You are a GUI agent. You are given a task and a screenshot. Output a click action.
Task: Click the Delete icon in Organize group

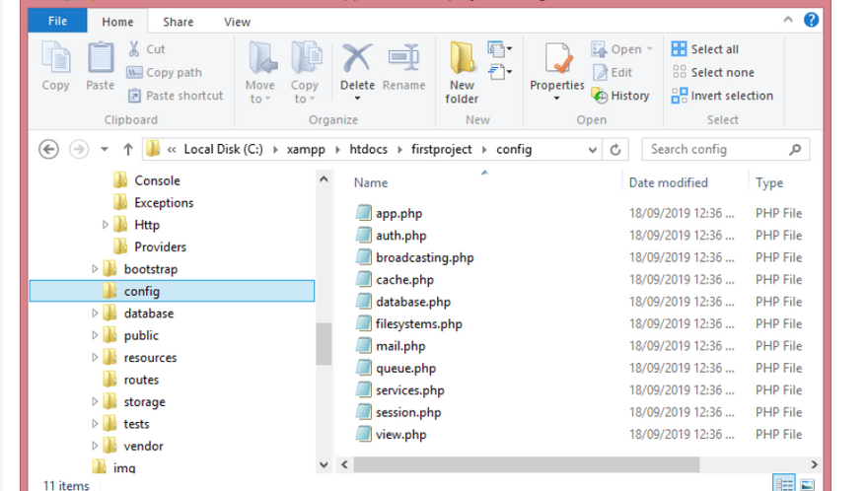(357, 61)
